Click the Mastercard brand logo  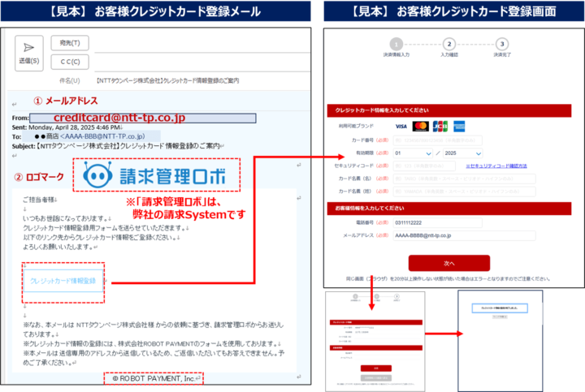[420, 127]
